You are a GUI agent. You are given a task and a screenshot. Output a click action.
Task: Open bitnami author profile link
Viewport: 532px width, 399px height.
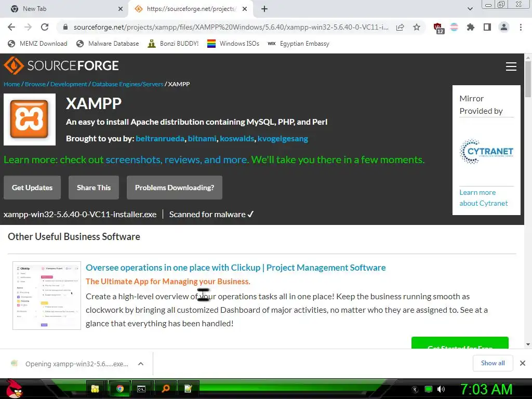[202, 138]
